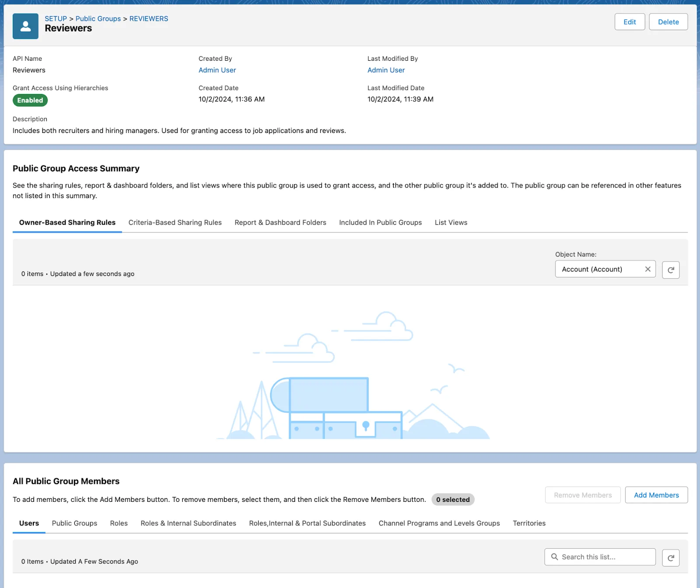700x588 pixels.
Task: Switch to the Roles members tab
Action: click(x=119, y=523)
